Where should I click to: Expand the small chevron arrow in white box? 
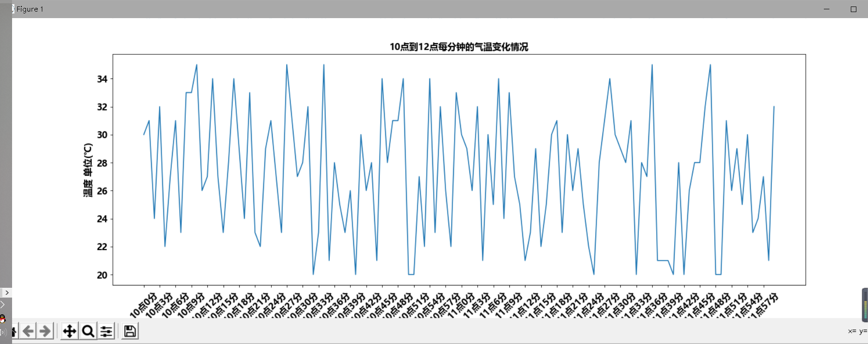(7, 292)
